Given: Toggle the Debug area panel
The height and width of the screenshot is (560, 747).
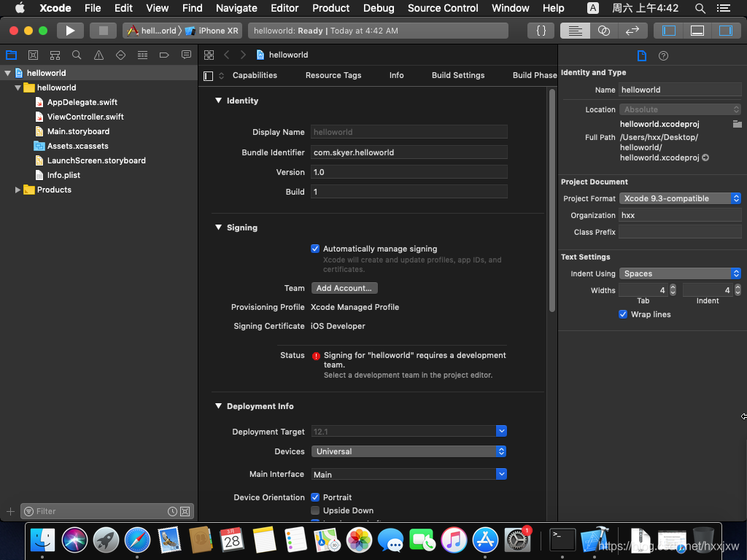Looking at the screenshot, I should tap(697, 31).
